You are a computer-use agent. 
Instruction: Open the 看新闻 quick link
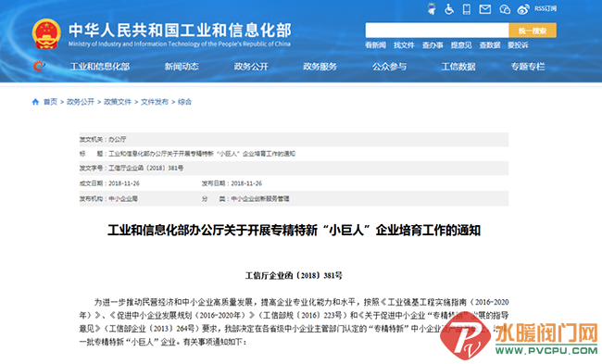click(x=375, y=45)
